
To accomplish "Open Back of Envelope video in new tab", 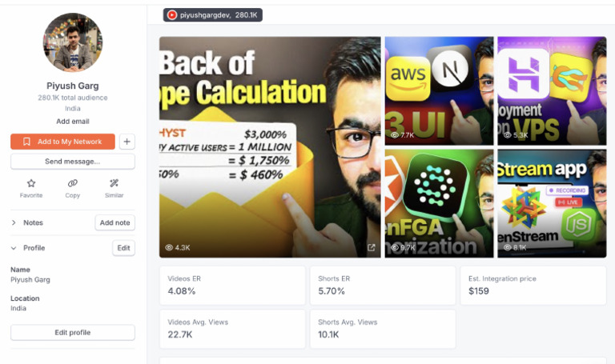I will [371, 247].
